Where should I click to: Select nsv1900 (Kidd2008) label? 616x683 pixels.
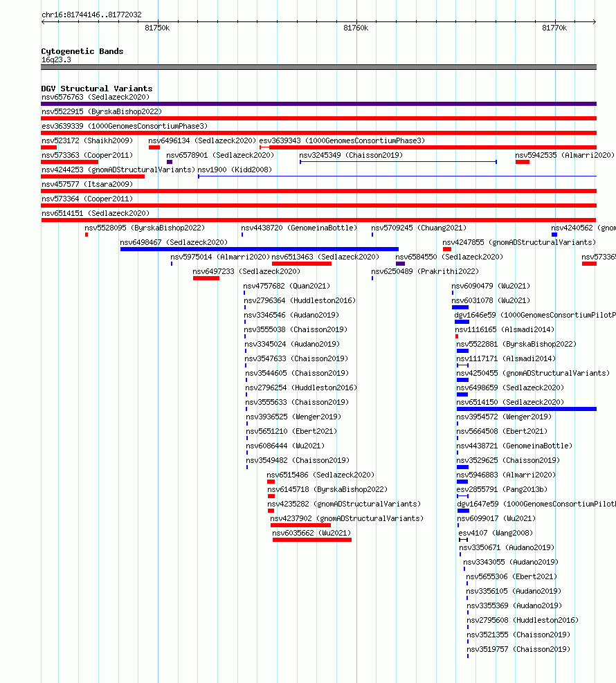point(235,170)
